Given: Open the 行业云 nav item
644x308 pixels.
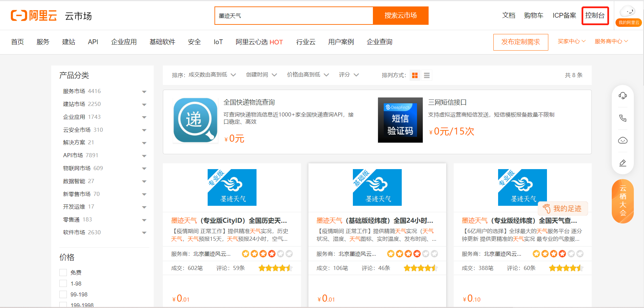Looking at the screenshot, I should pyautogui.click(x=306, y=42).
